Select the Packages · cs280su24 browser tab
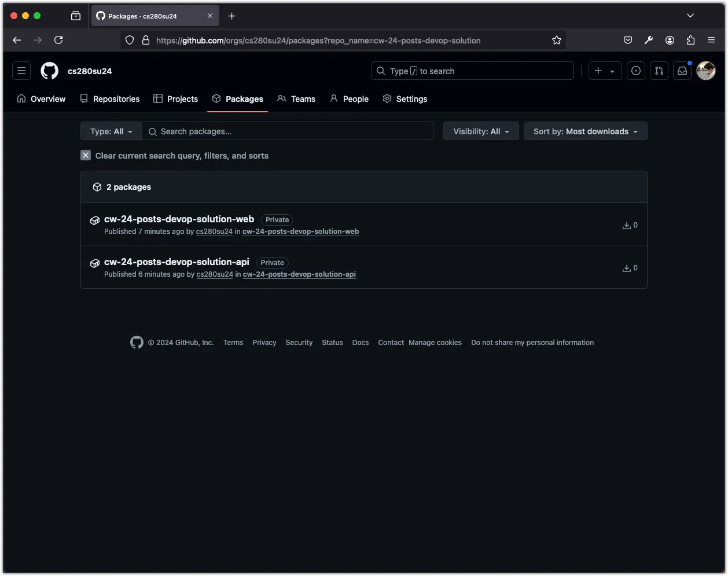The image size is (728, 576). click(x=155, y=16)
